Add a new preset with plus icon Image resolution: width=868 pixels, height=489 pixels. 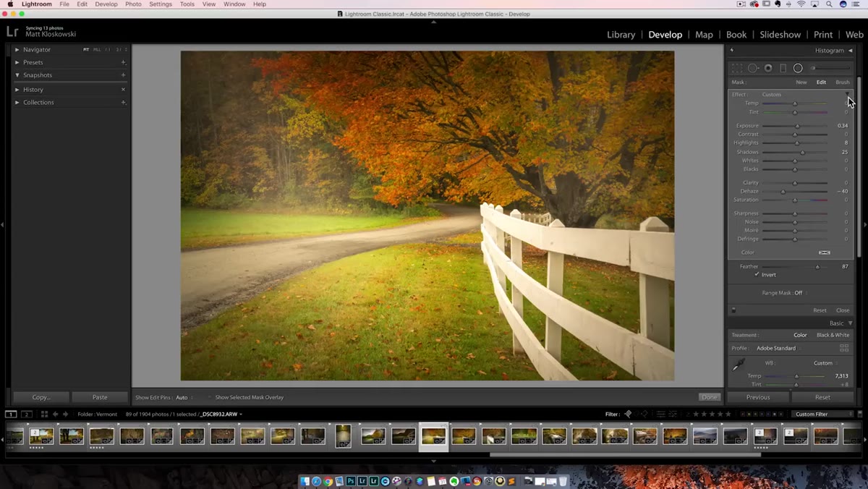123,62
